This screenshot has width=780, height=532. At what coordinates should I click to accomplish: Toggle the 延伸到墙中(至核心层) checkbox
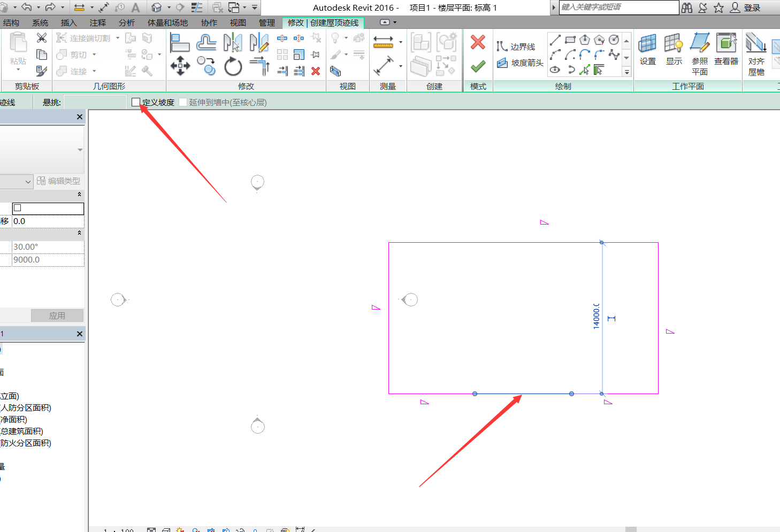[183, 102]
